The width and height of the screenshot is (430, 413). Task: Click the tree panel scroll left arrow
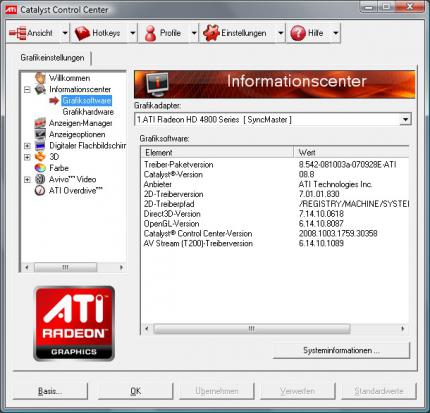pyautogui.click(x=27, y=267)
